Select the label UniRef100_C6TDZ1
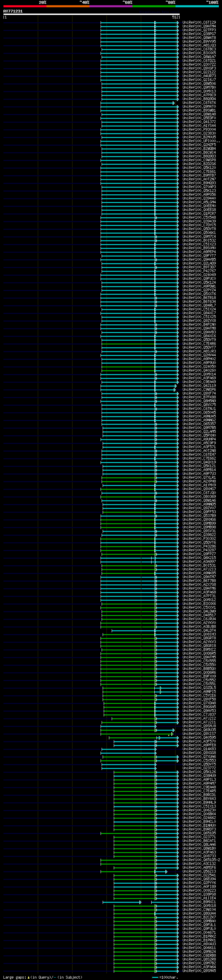The width and height of the screenshot is (222, 980). pos(199,60)
